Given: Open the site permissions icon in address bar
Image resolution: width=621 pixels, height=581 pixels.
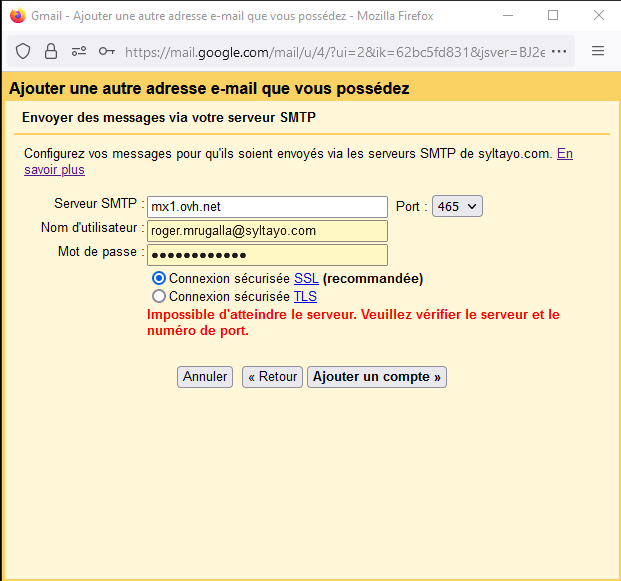Looking at the screenshot, I should point(78,51).
